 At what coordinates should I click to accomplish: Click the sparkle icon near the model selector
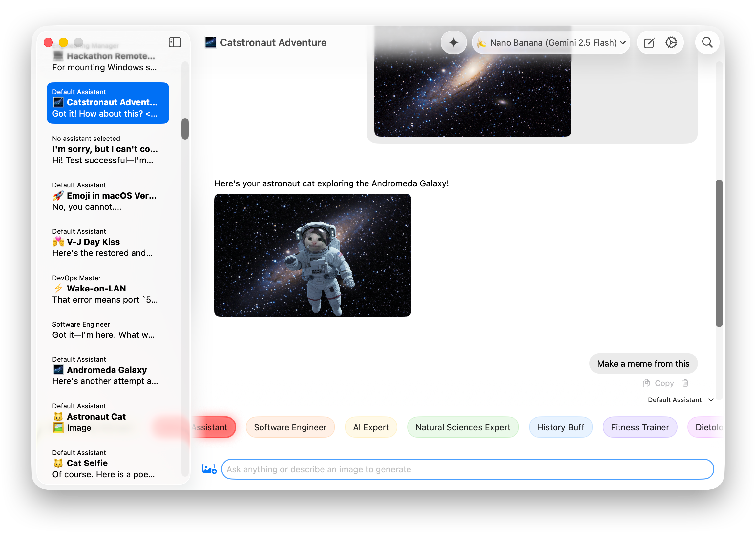(x=454, y=42)
